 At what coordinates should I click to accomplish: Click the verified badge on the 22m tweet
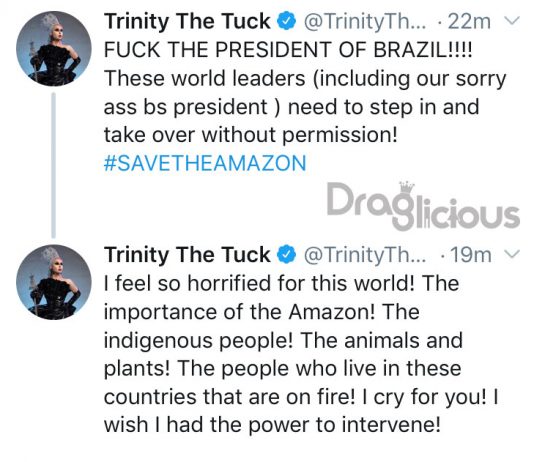point(287,21)
